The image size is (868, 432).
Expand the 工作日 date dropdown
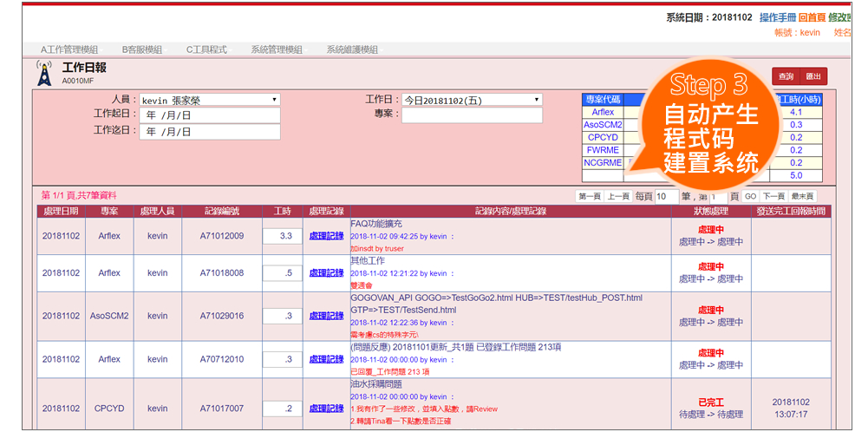pos(472,101)
